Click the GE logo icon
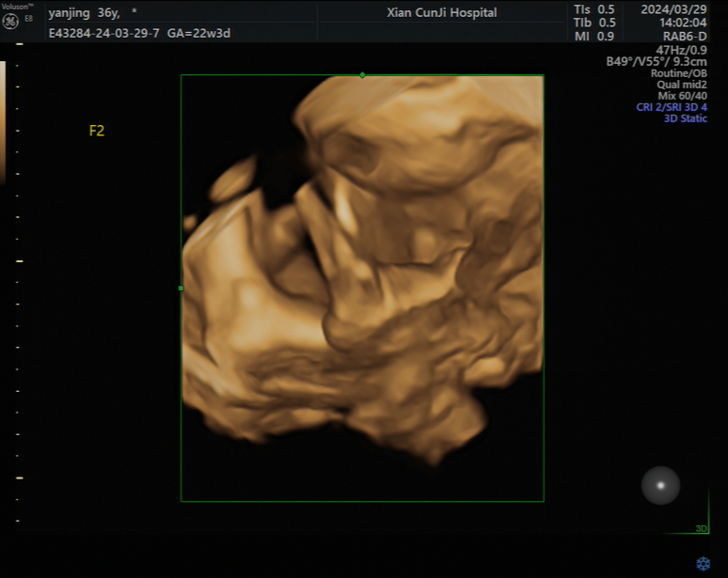The width and height of the screenshot is (728, 578). pos(10,22)
